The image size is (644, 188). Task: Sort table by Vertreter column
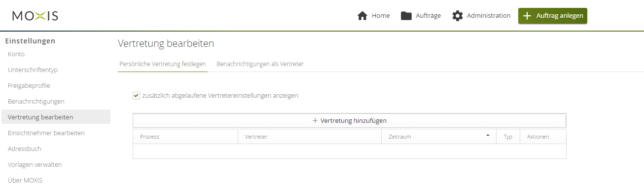coord(310,137)
